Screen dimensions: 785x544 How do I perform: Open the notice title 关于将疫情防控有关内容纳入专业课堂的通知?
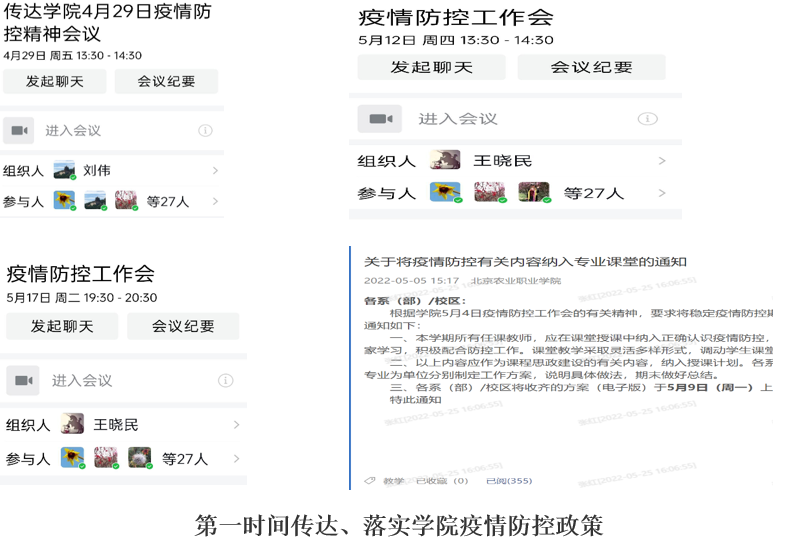(525, 262)
